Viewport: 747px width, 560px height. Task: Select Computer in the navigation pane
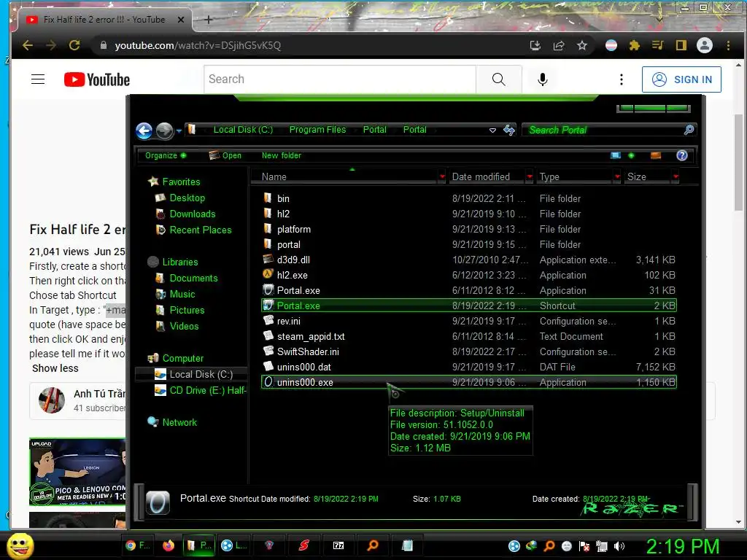click(x=182, y=358)
